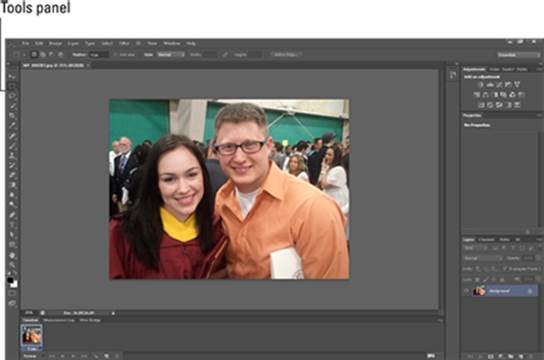Choose Subtract from selection mode in options bar
This screenshot has width=544, height=360.
(51, 54)
